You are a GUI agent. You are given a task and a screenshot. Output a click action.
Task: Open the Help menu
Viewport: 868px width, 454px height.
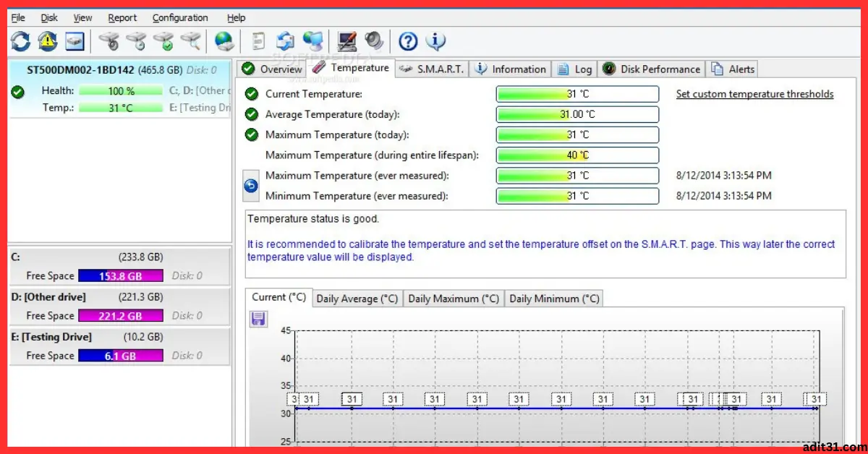coord(236,17)
